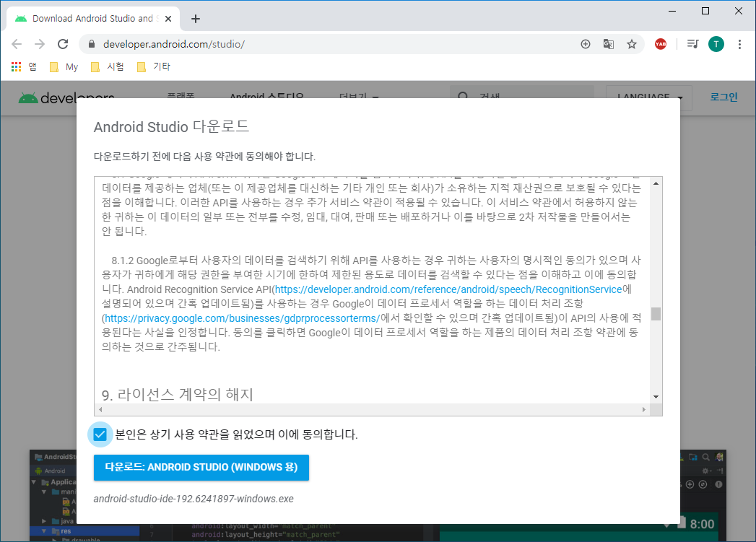
Task: Open Chrome three-dot menu
Action: (739, 44)
